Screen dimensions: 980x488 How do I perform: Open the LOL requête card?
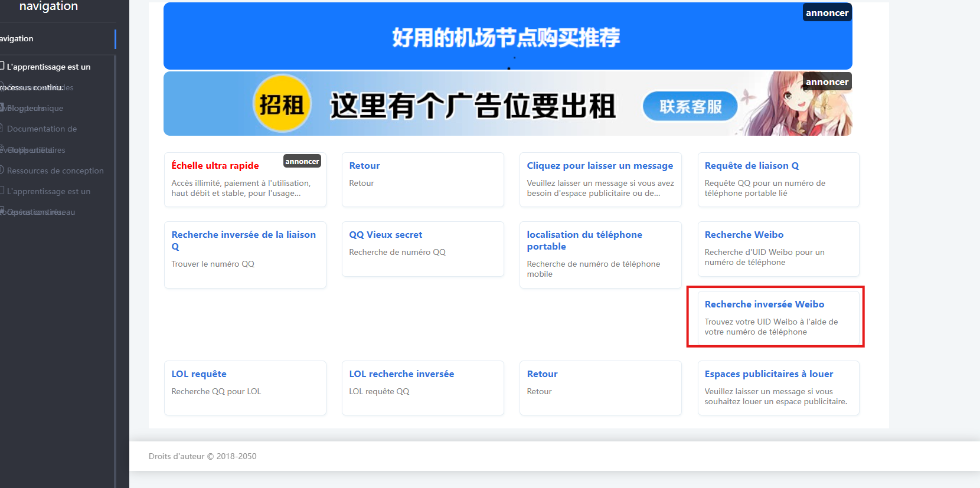click(199, 374)
